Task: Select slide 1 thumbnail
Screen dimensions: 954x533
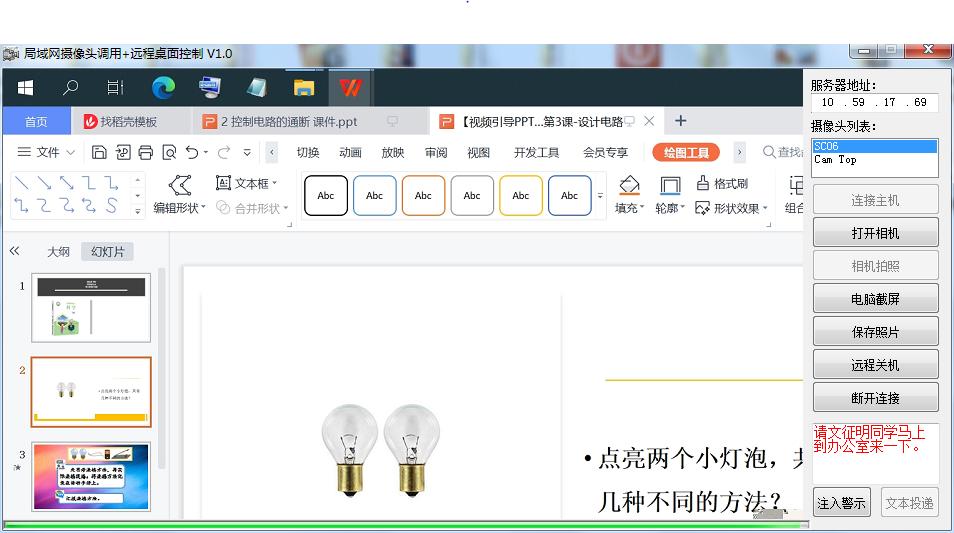Action: (x=91, y=307)
